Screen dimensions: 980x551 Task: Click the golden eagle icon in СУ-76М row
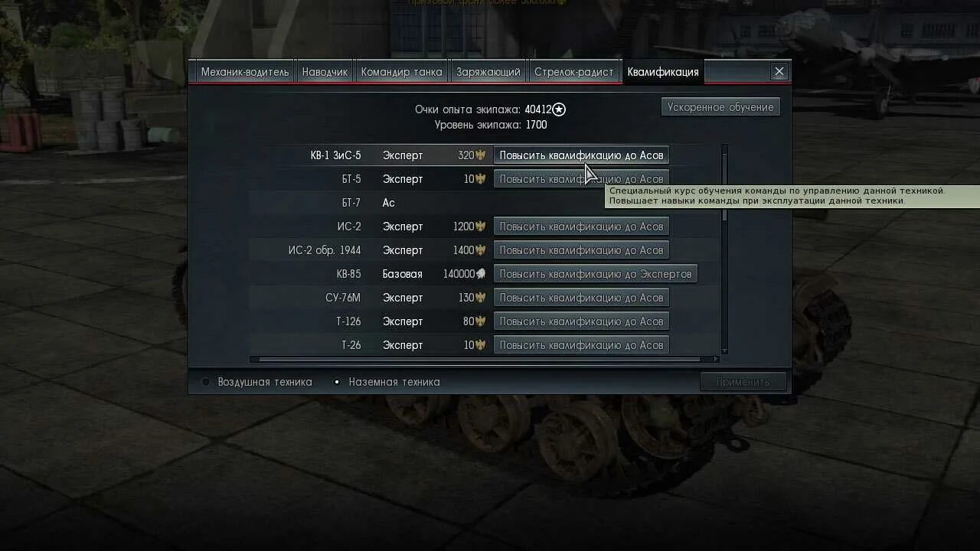(x=481, y=298)
